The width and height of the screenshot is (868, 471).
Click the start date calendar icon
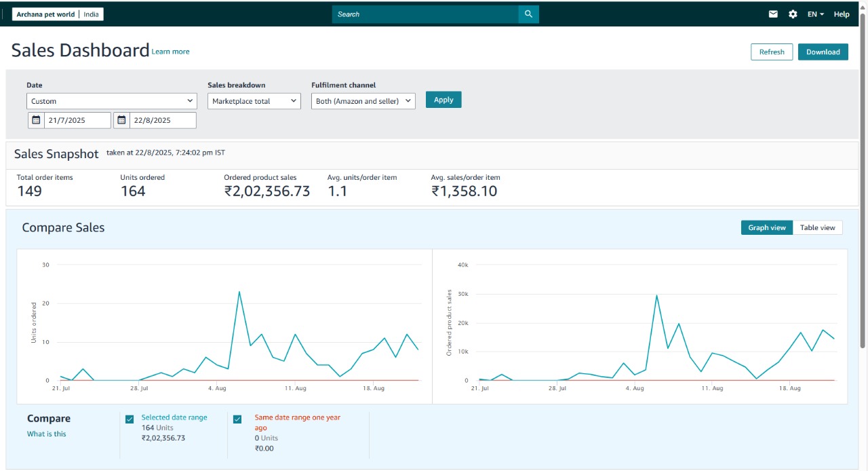pos(37,120)
